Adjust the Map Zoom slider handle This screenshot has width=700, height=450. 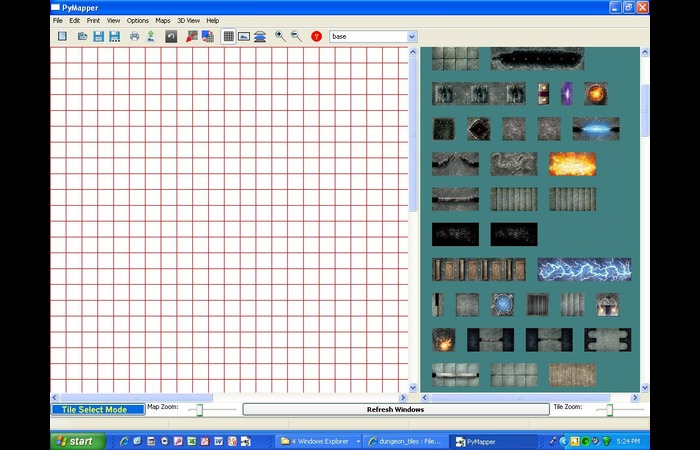click(200, 410)
